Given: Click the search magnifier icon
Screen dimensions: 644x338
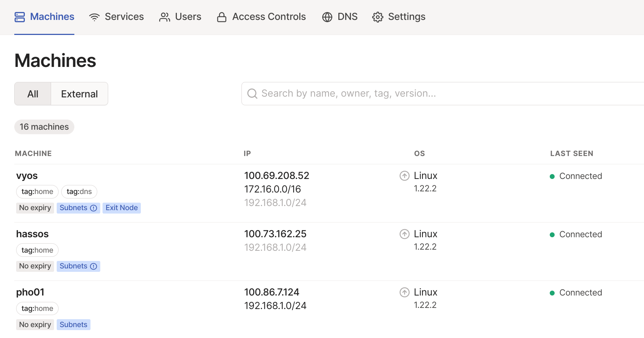Looking at the screenshot, I should click(252, 94).
